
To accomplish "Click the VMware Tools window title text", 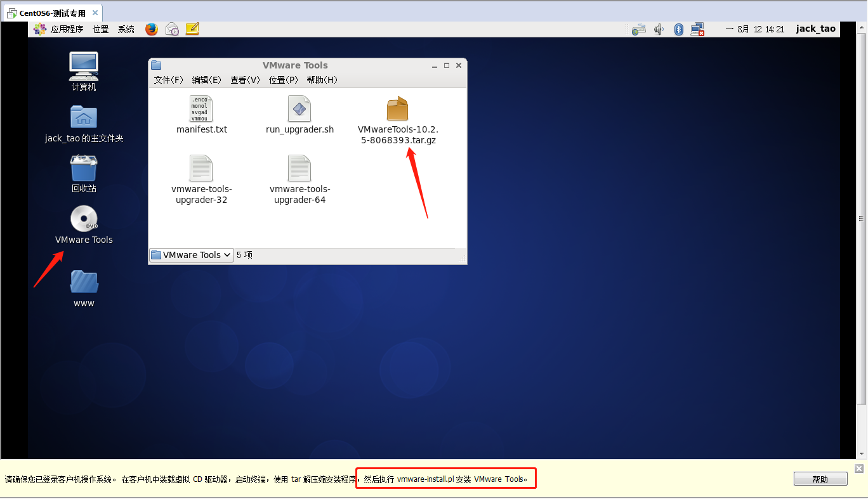I will pyautogui.click(x=295, y=65).
